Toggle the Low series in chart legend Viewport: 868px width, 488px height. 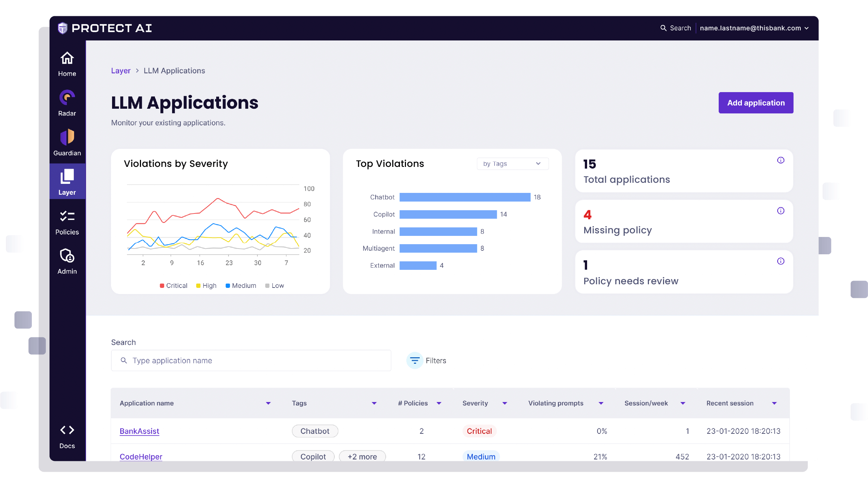[x=274, y=286]
